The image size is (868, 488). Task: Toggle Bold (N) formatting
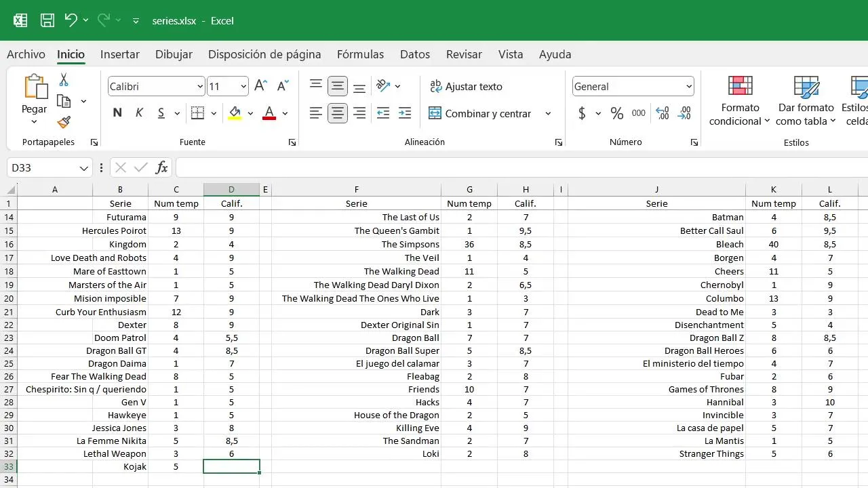click(117, 113)
